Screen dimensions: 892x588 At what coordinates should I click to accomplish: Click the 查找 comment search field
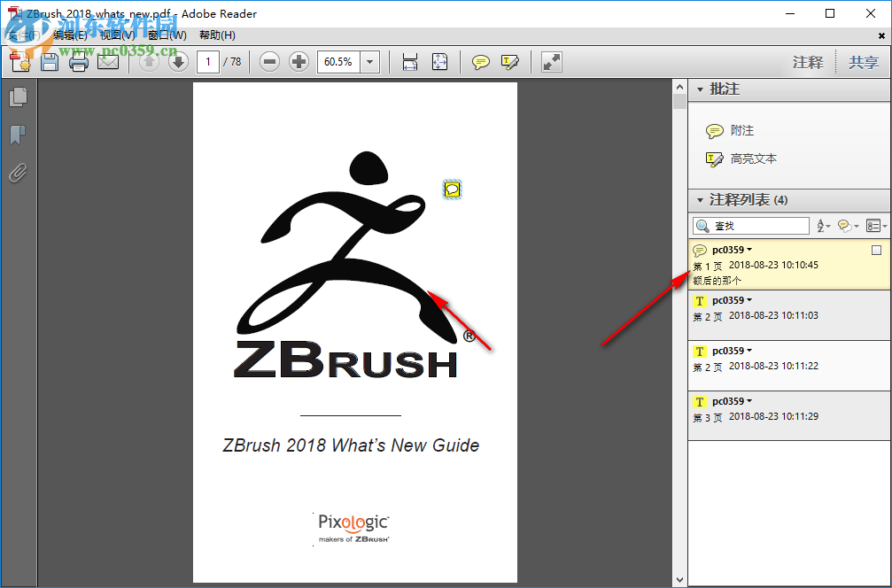(751, 226)
